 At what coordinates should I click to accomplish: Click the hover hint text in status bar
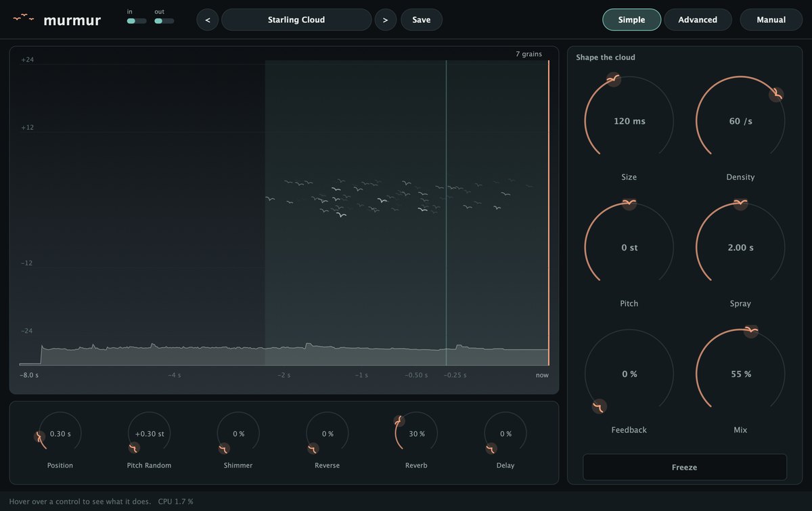[80, 502]
